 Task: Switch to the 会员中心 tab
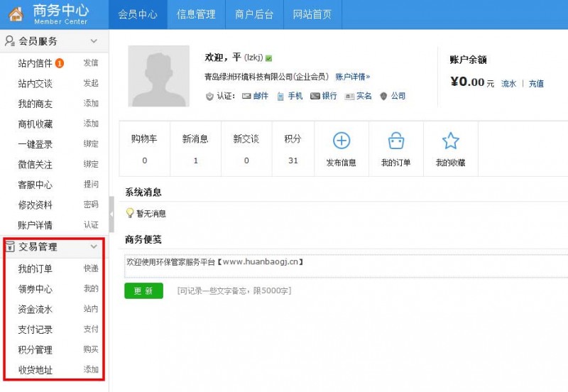click(x=138, y=14)
